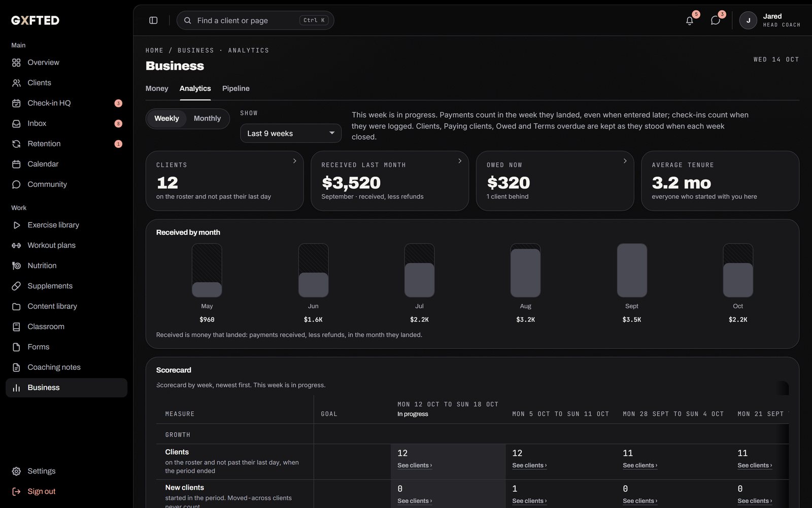This screenshot has height=508, width=812.
Task: Click the Settings gear icon
Action: click(x=16, y=471)
